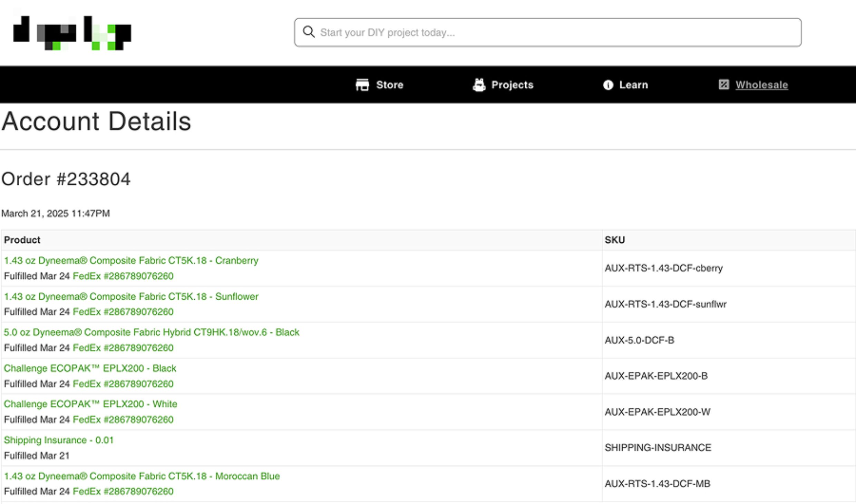
Task: Open Moroccan Blue Dyneema Composite Fabric product
Action: 142,476
